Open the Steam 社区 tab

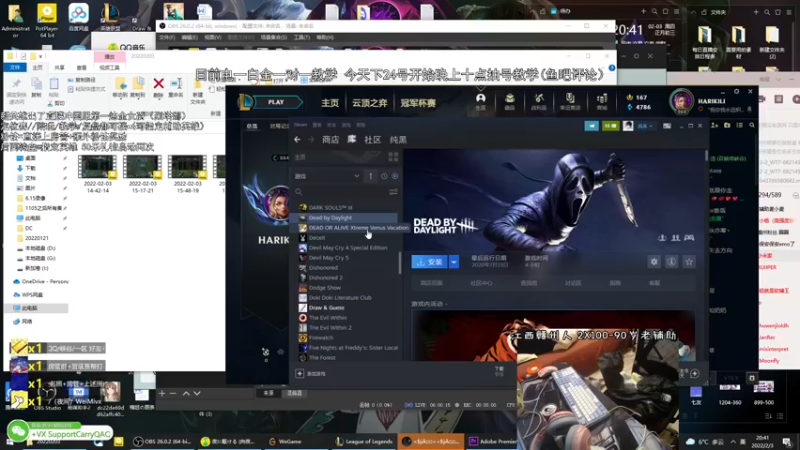coord(372,140)
